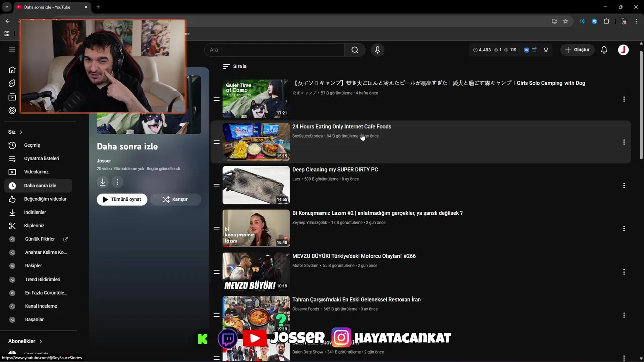Open Deep Cleaning PC thumbnail
The width and height of the screenshot is (644, 362).
point(256,186)
